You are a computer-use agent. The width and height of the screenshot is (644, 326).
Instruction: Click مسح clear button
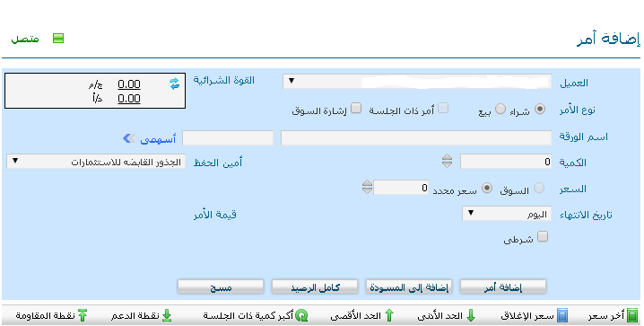click(221, 287)
